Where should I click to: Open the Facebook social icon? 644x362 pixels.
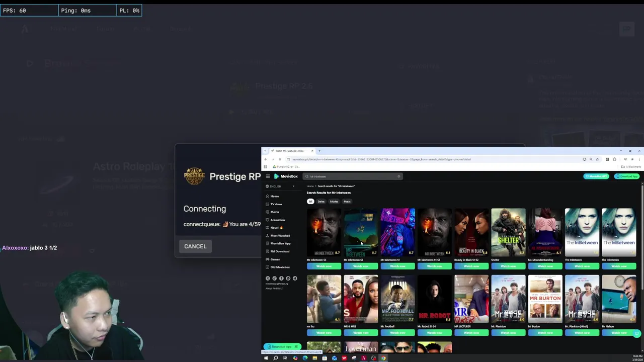click(x=281, y=278)
